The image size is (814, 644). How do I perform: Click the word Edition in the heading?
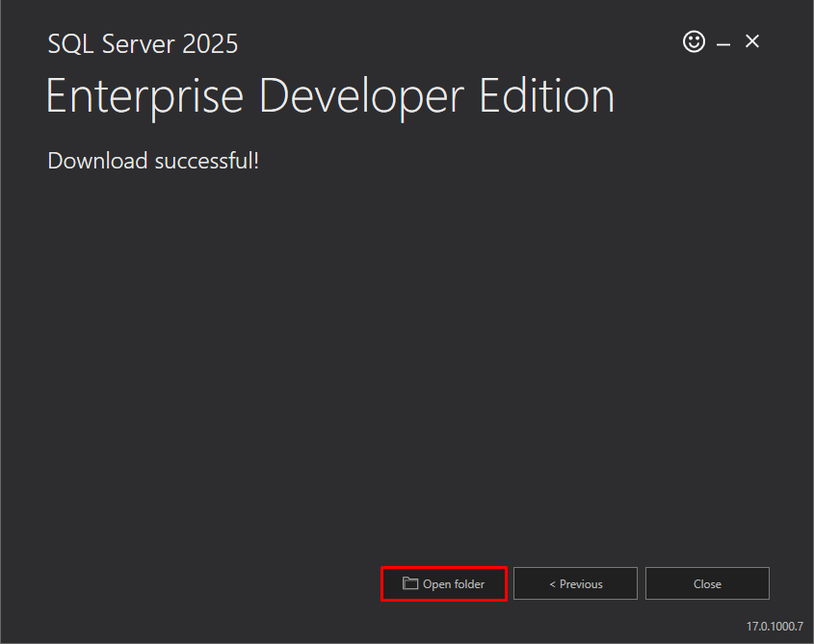pos(547,96)
